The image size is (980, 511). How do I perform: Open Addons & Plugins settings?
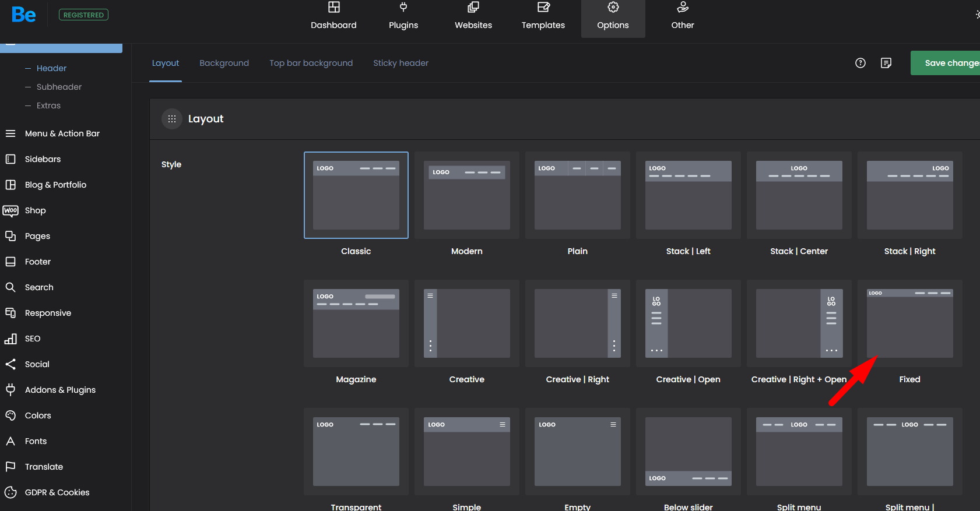(x=60, y=390)
